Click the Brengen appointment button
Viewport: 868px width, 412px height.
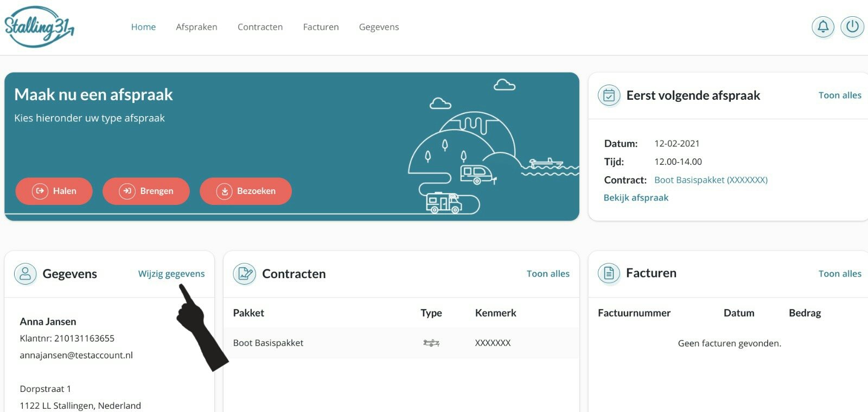[146, 191]
